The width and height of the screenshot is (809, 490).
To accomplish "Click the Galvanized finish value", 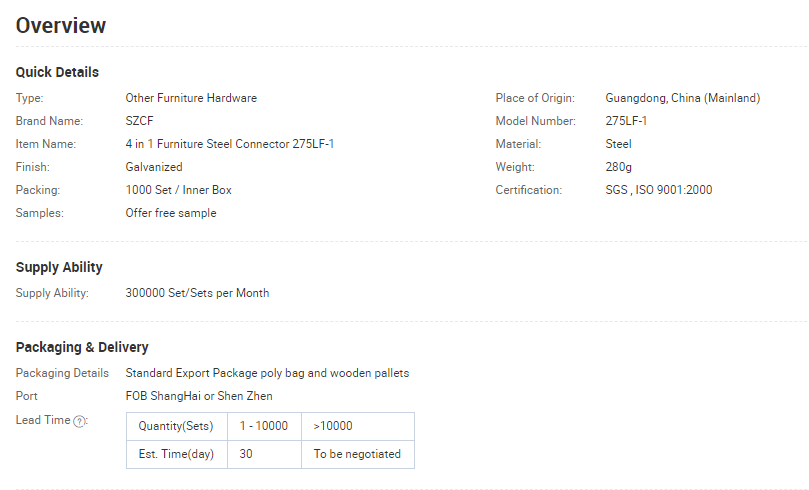I will click(154, 167).
